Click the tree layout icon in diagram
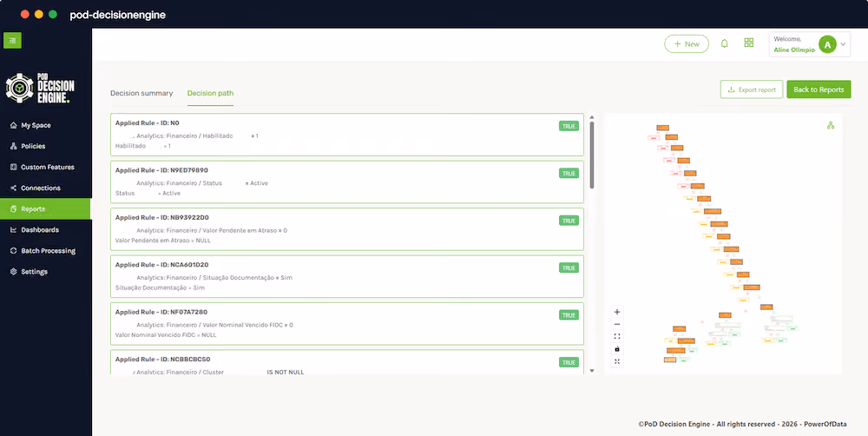The width and height of the screenshot is (868, 436). point(831,126)
